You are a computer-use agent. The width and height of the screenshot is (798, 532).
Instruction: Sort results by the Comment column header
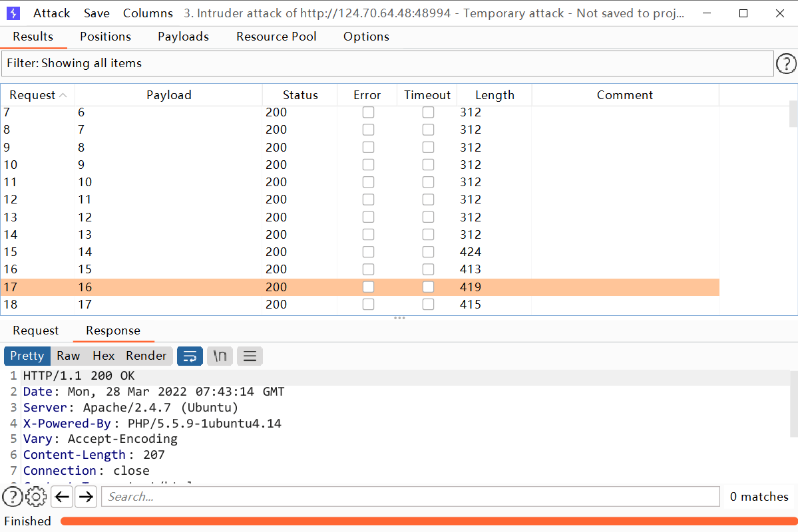pos(625,95)
